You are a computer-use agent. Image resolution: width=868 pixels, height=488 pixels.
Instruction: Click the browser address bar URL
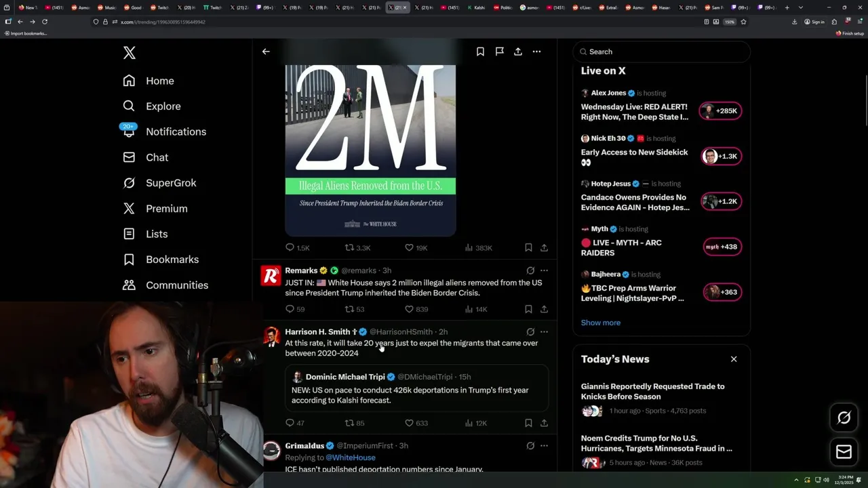(x=163, y=22)
